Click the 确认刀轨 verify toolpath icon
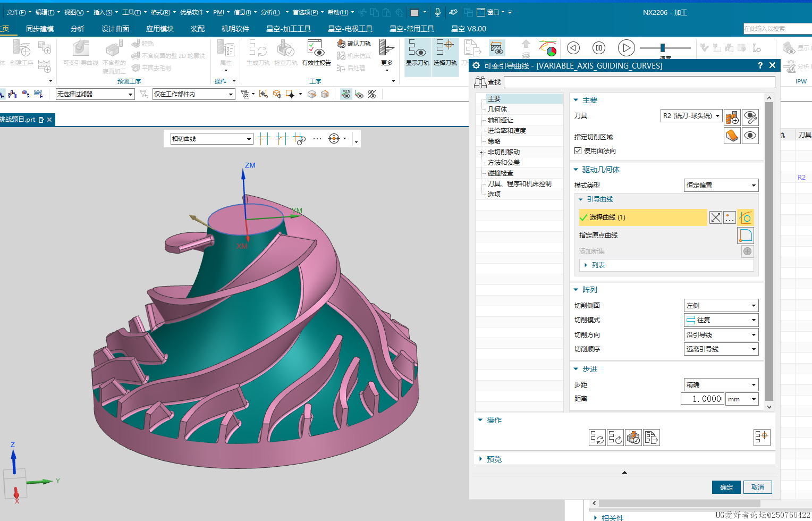The height and width of the screenshot is (521, 812). point(353,44)
